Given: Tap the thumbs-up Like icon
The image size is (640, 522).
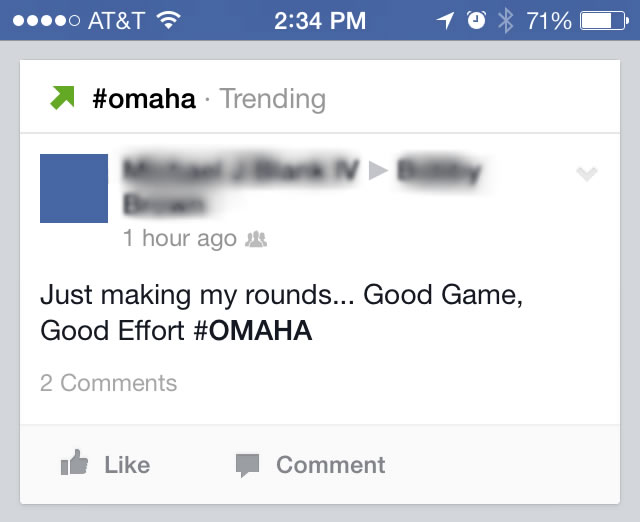Looking at the screenshot, I should (x=74, y=462).
